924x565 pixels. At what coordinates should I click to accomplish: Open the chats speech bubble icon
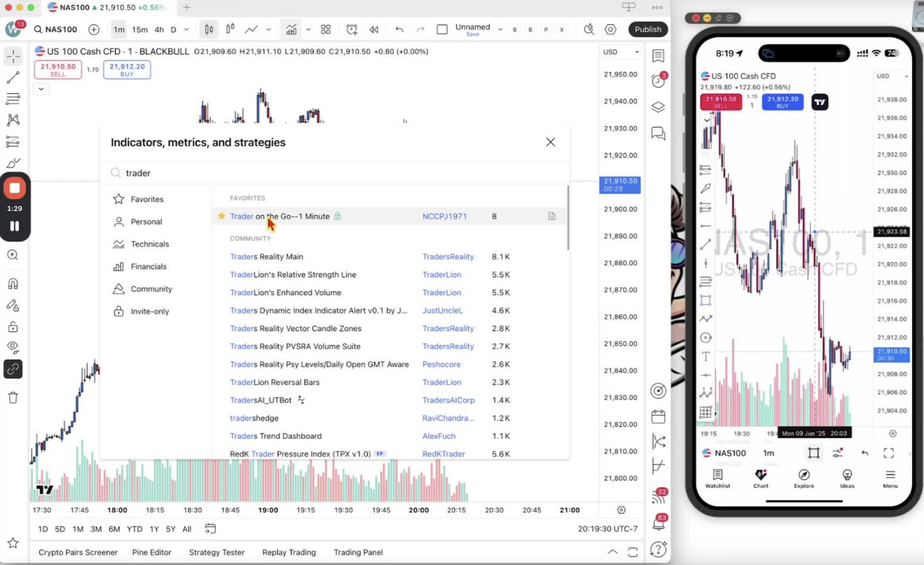coord(658,134)
